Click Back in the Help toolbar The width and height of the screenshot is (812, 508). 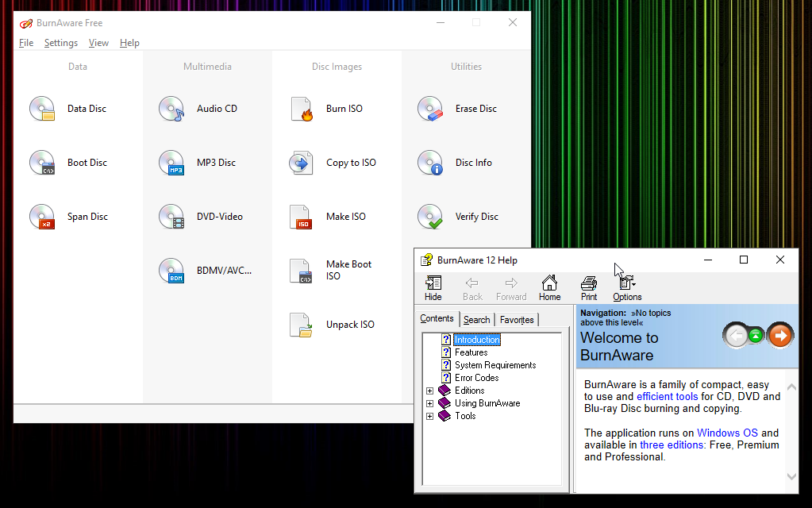pyautogui.click(x=472, y=288)
